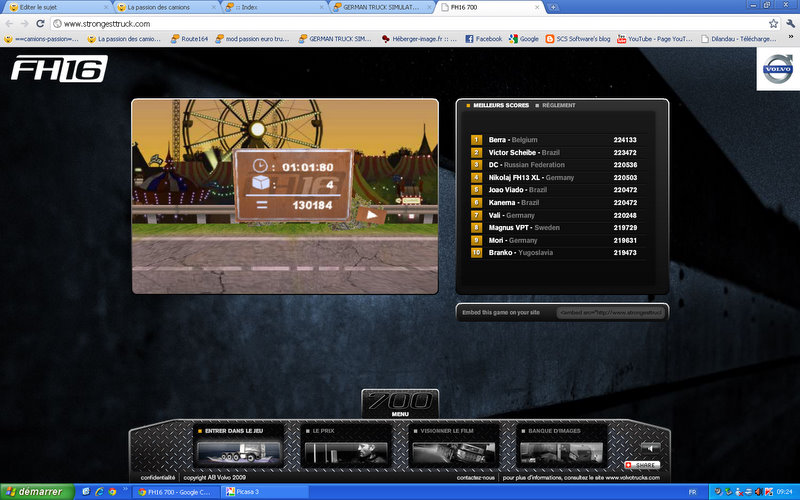800x500 pixels.
Task: Open the Route164 bookmark
Action: 189,39
